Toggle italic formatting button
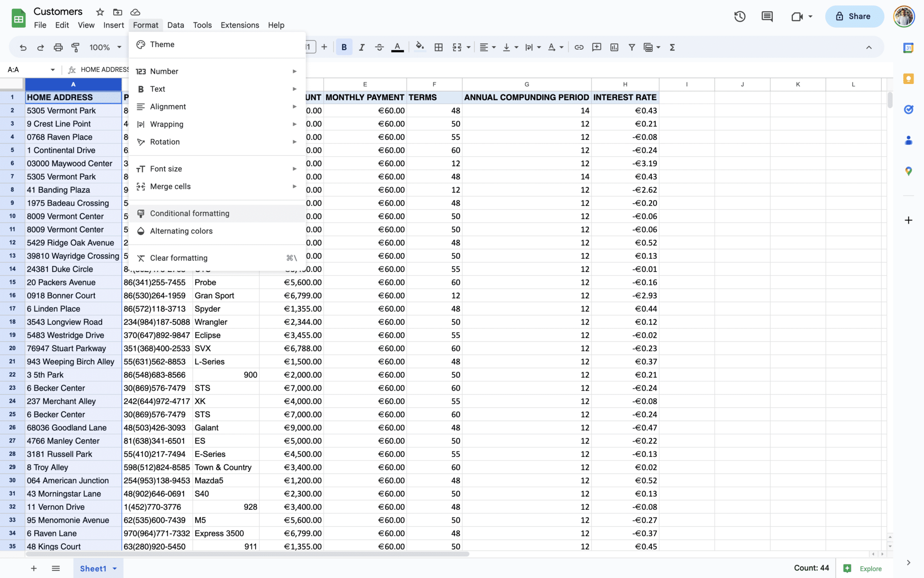This screenshot has height=578, width=924. (361, 47)
